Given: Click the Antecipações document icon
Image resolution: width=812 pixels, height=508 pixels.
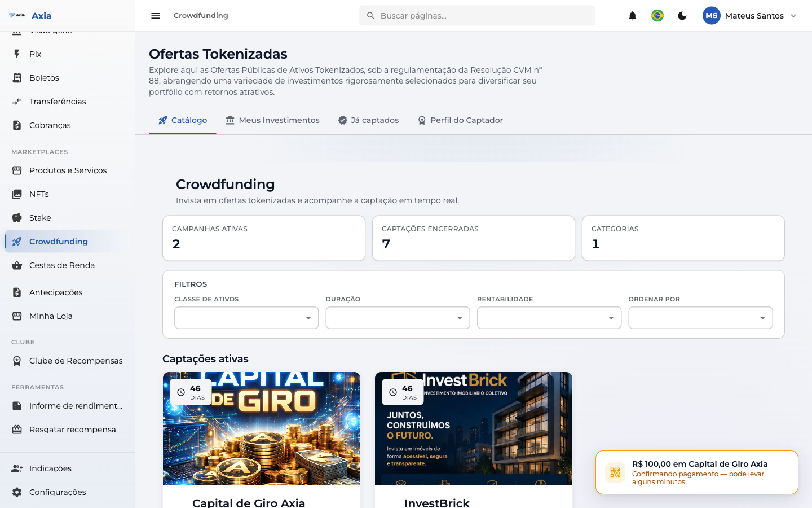Looking at the screenshot, I should (x=17, y=292).
